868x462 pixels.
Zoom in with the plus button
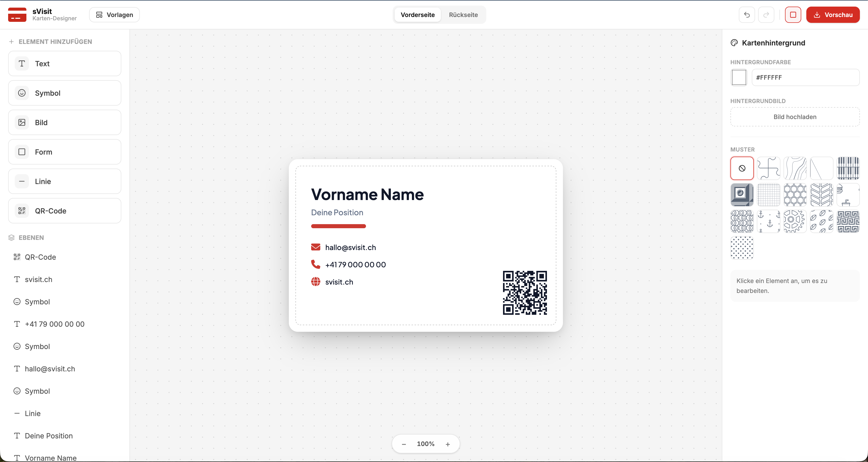[448, 444]
